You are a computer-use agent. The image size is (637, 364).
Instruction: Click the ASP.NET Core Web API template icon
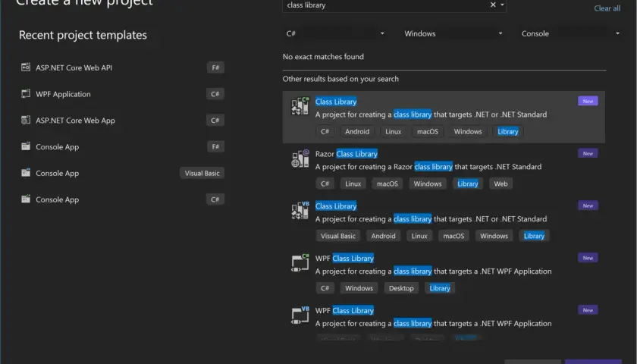pyautogui.click(x=26, y=67)
